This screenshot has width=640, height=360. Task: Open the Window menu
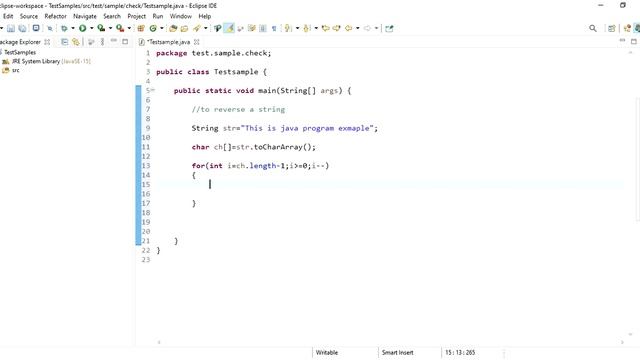(x=180, y=16)
